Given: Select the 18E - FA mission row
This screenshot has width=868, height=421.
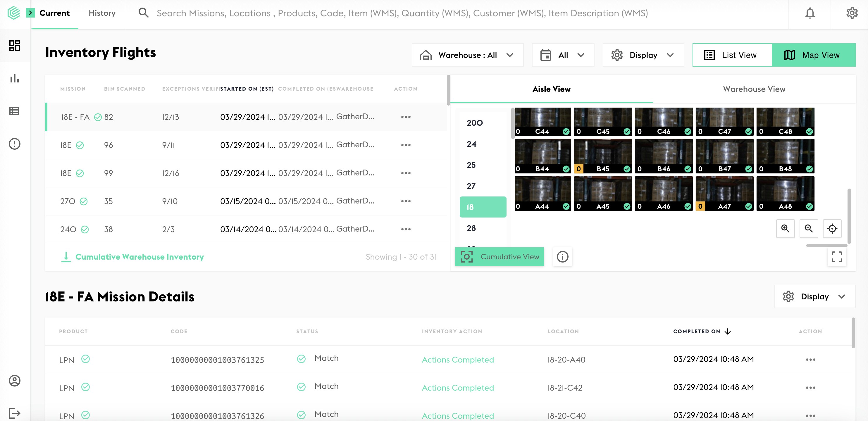Looking at the screenshot, I should 246,117.
